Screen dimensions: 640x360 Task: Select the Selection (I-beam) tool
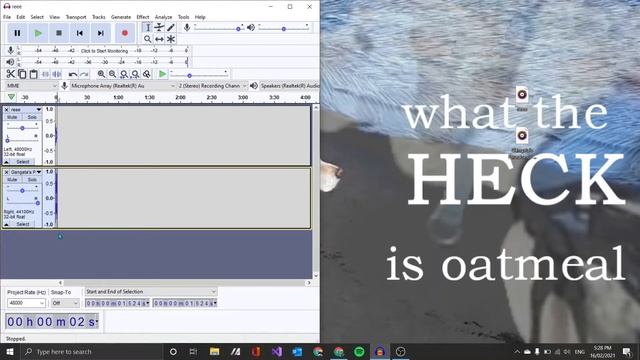148,27
